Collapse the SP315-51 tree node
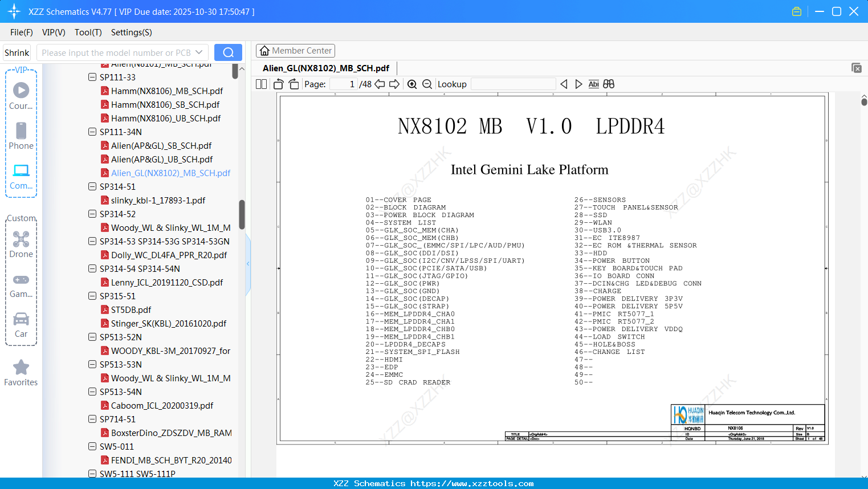The height and width of the screenshot is (489, 868). 92,296
